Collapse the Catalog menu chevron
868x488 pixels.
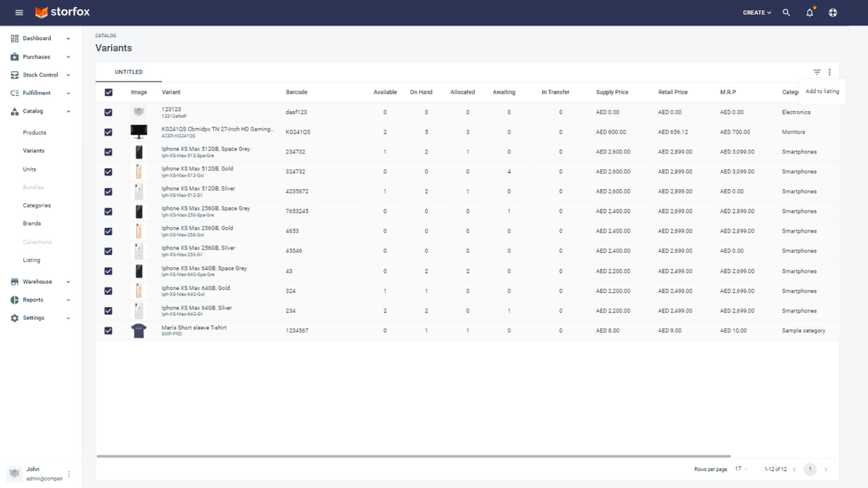(68, 111)
